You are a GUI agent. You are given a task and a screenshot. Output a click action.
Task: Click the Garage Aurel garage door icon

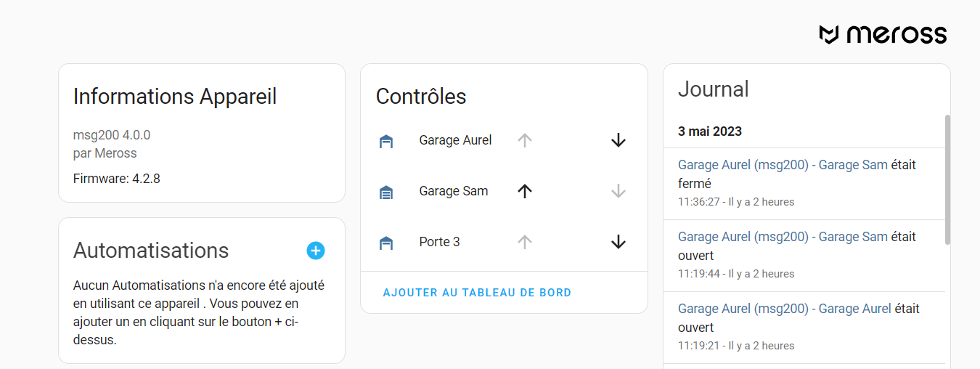coord(386,142)
